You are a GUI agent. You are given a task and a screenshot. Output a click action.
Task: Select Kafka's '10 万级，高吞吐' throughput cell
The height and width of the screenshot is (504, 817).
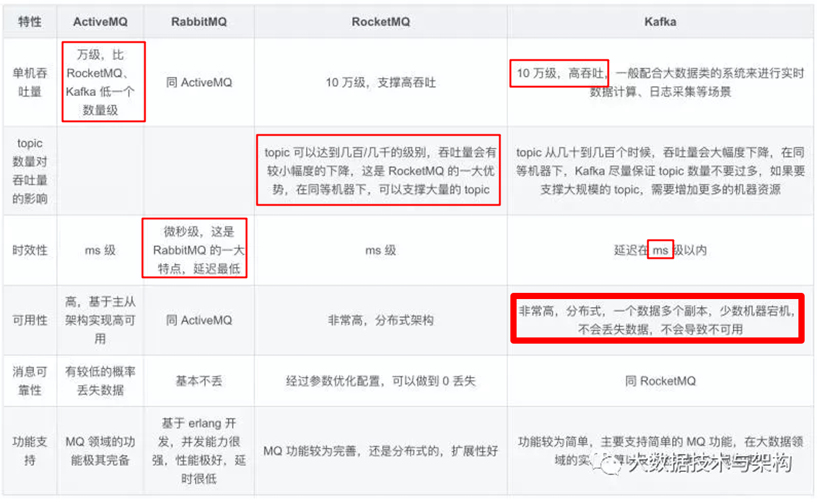coord(660,82)
